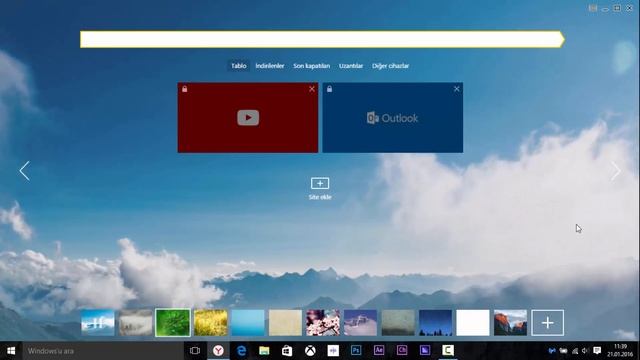Open the Action Center notifications icon
Image resolution: width=640 pixels, height=360 pixels.
pos(597,351)
